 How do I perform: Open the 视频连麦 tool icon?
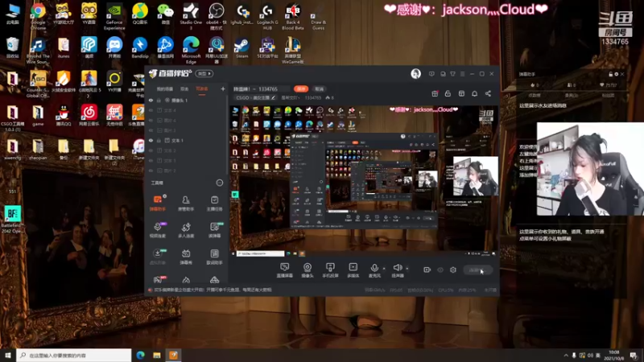tap(157, 230)
